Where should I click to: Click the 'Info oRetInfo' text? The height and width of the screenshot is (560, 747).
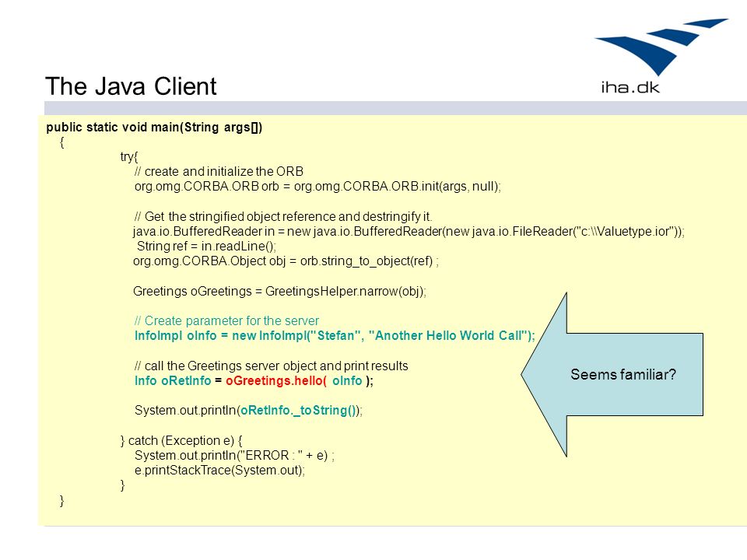173,380
